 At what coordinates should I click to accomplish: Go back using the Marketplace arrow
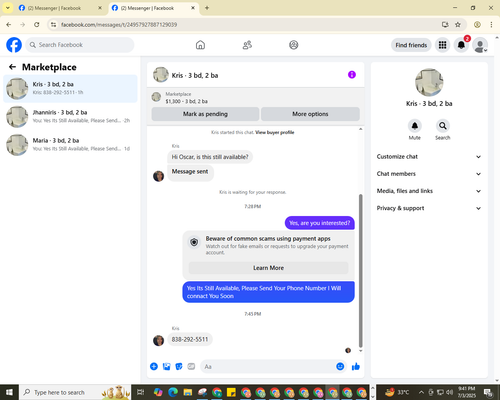pyautogui.click(x=12, y=67)
